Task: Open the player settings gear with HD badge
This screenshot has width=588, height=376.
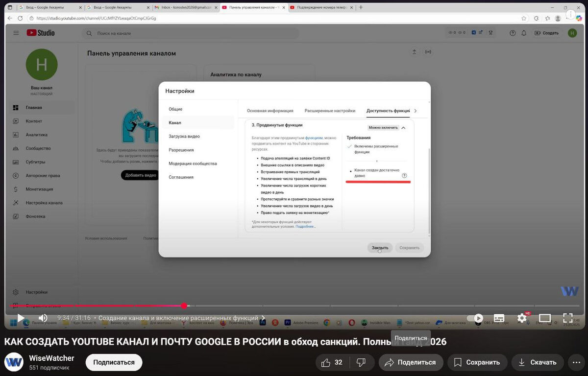Action: pos(522,318)
